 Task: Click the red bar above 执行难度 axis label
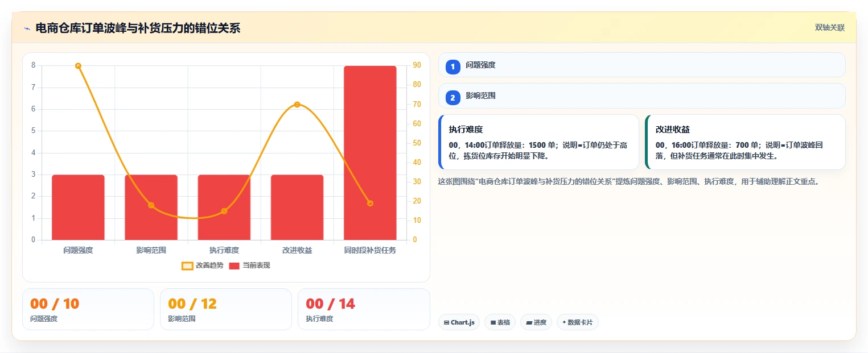(224, 207)
